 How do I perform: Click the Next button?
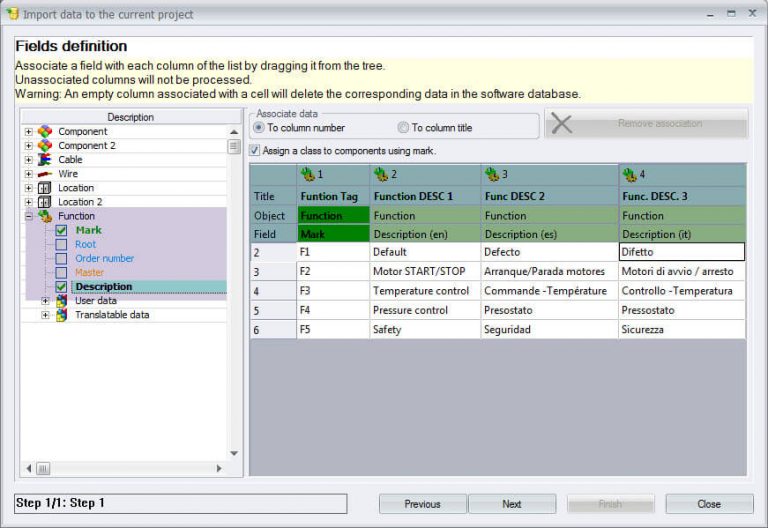[x=512, y=504]
